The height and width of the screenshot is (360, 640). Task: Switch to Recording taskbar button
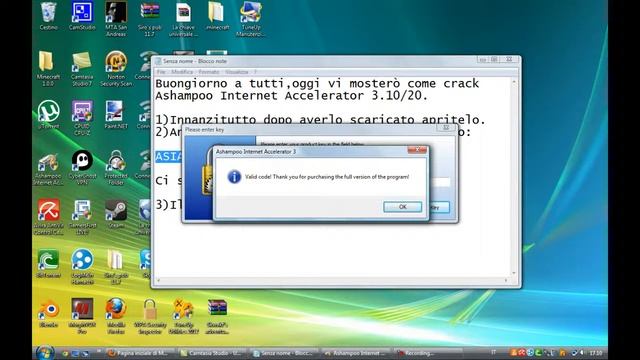[x=429, y=353]
